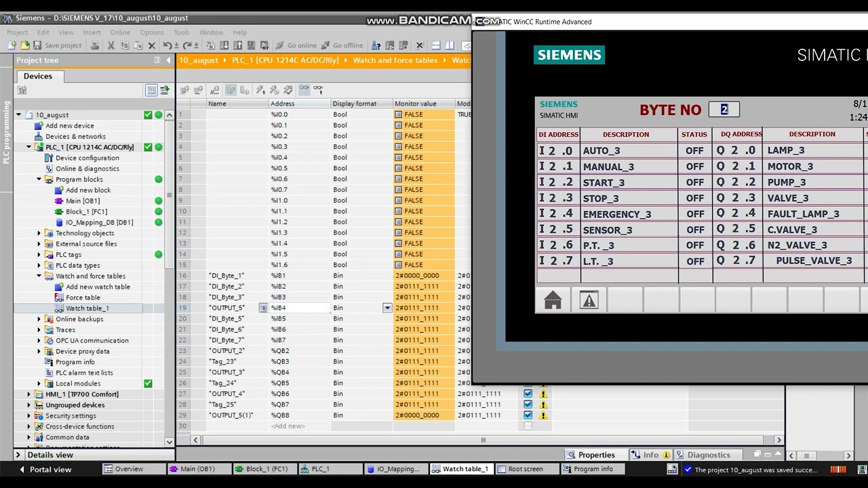The image size is (868, 488).
Task: Click the Monitor all glasses icon
Action: [304, 89]
